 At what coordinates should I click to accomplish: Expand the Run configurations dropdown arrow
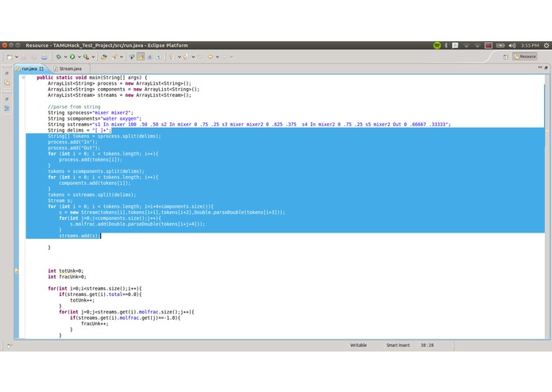[79, 56]
